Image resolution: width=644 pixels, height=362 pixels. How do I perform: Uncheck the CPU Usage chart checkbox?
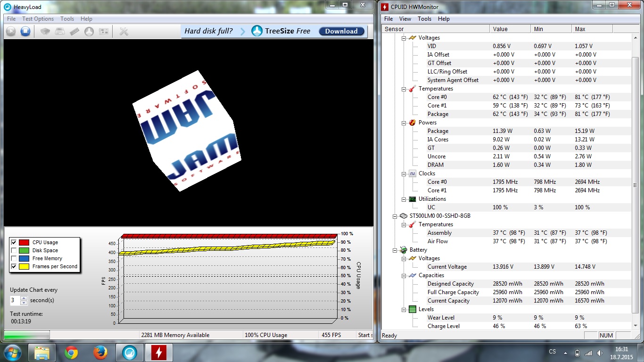coord(14,242)
